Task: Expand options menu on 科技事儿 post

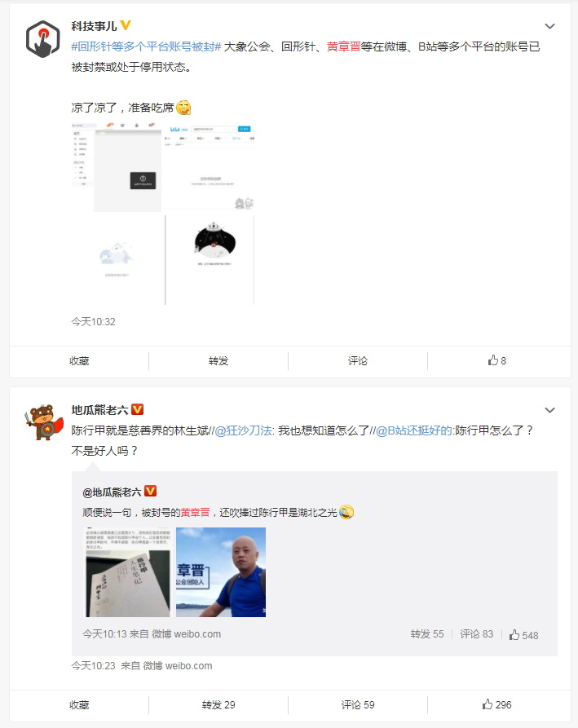Action: click(549, 26)
